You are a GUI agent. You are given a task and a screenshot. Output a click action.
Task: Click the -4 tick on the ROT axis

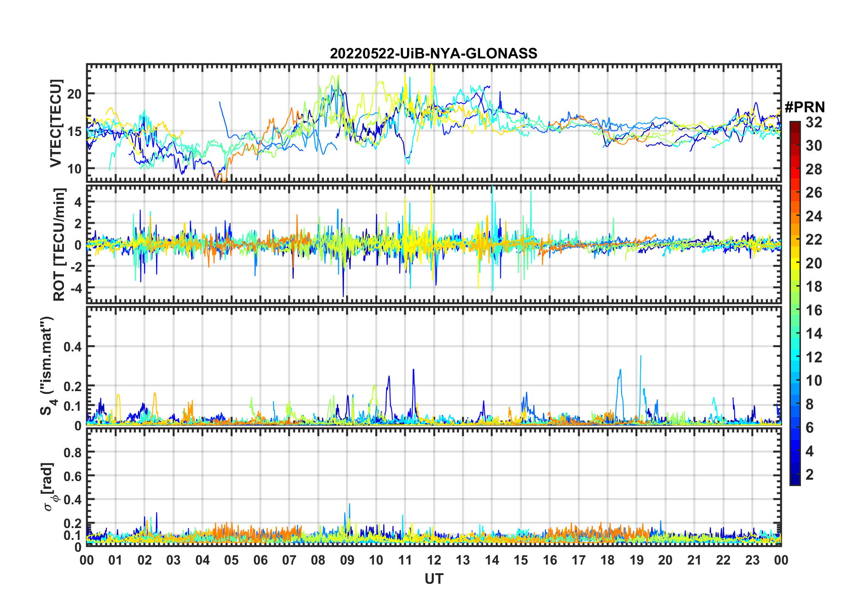[76, 288]
